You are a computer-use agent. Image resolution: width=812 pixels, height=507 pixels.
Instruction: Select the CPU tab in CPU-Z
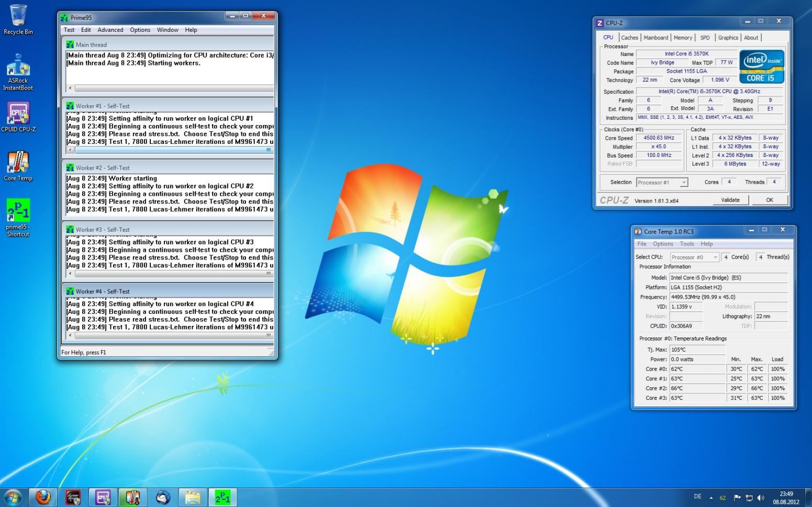click(x=608, y=37)
